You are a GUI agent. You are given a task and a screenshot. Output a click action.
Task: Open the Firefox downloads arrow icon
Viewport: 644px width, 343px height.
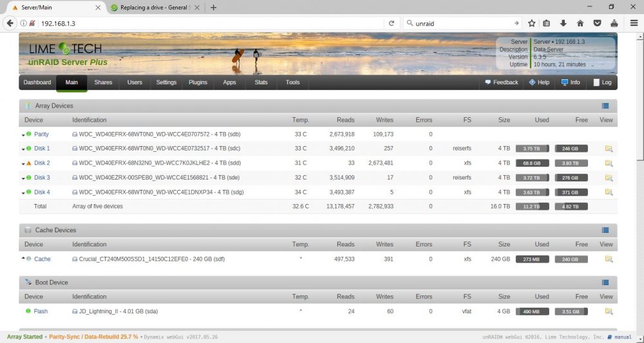pos(563,23)
